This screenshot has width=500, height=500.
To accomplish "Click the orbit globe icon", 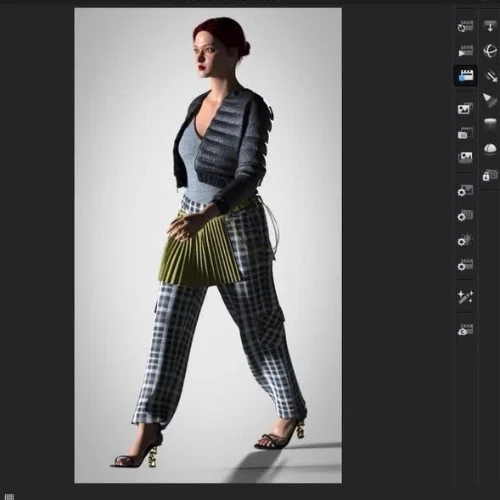I will pos(490,51).
